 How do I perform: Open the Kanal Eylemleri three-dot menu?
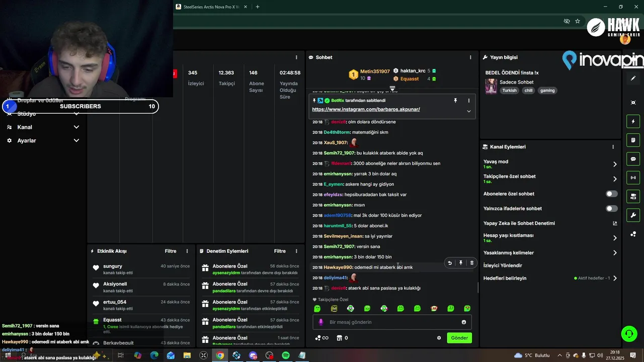point(613,147)
